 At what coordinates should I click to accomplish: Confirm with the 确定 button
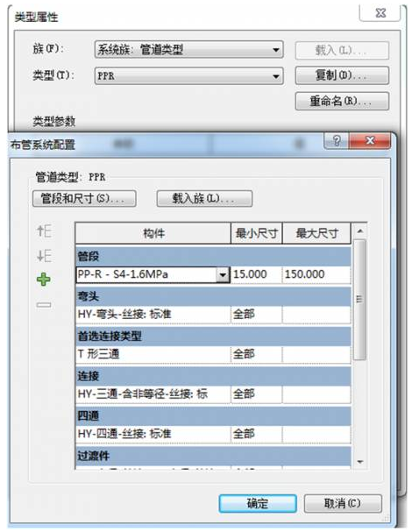pos(258,503)
